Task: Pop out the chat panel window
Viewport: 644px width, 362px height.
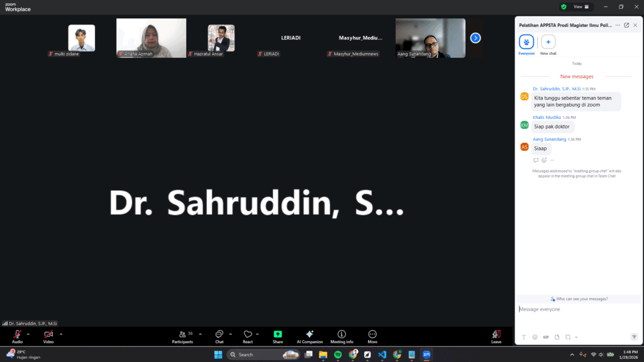Action: pos(626,25)
